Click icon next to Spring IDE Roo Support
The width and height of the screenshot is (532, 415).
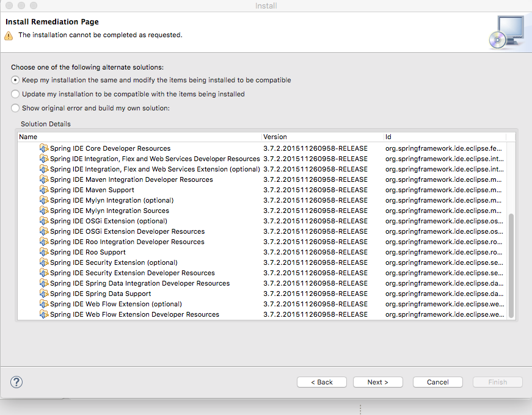[44, 252]
